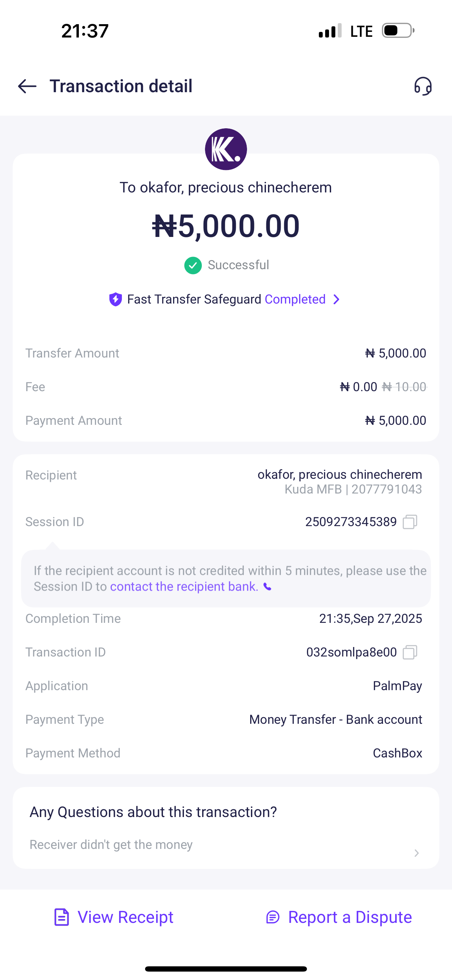Tap the ₦5,000.00 headline amount
Screen dimensions: 452x980
pyautogui.click(x=226, y=226)
